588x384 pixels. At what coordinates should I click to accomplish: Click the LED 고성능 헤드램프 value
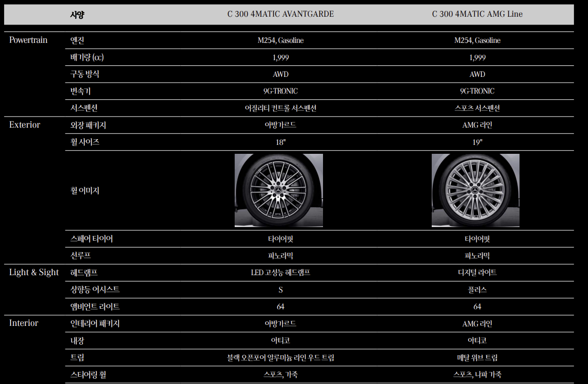point(281,273)
